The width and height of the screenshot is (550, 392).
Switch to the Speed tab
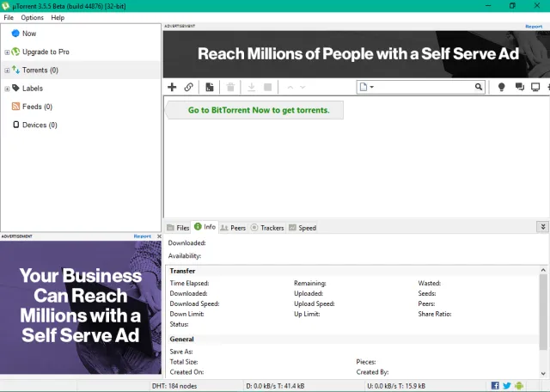tap(302, 228)
